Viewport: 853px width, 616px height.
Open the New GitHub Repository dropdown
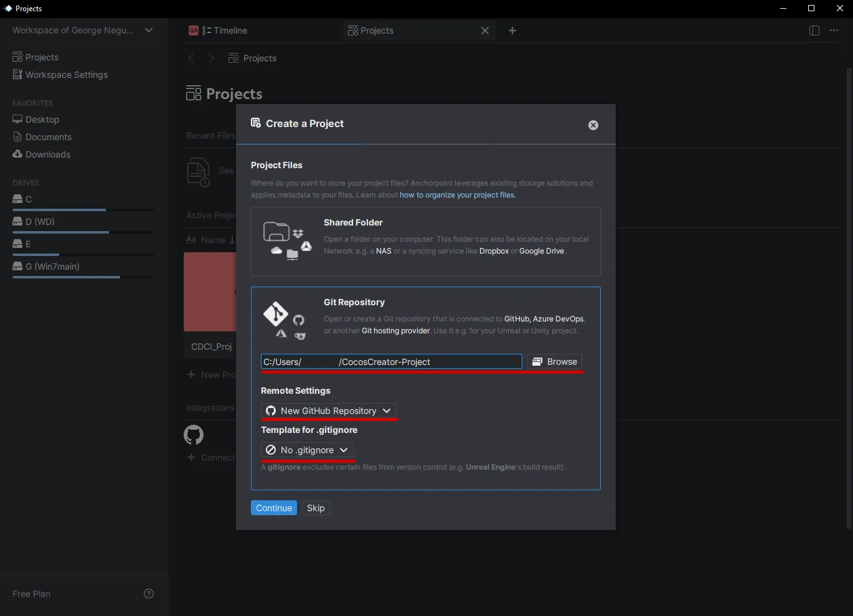[x=329, y=410]
